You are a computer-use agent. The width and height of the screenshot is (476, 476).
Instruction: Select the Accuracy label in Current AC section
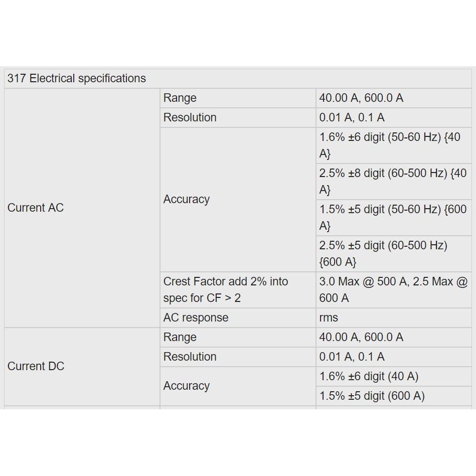[187, 200]
